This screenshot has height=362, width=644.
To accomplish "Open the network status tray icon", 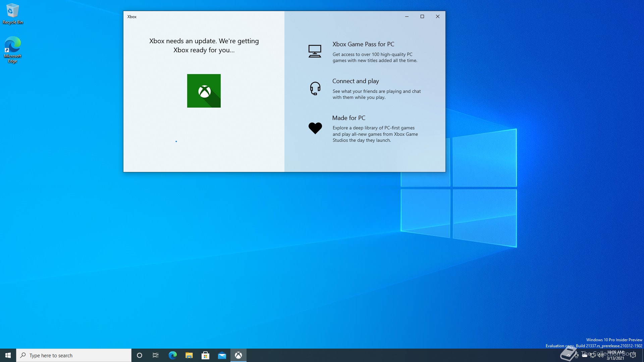I will coord(593,355).
